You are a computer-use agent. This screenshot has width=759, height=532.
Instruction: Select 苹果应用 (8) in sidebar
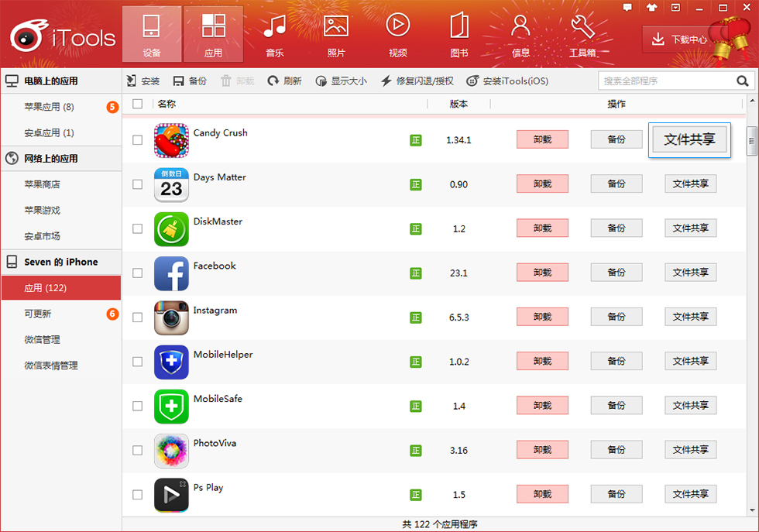click(x=61, y=107)
